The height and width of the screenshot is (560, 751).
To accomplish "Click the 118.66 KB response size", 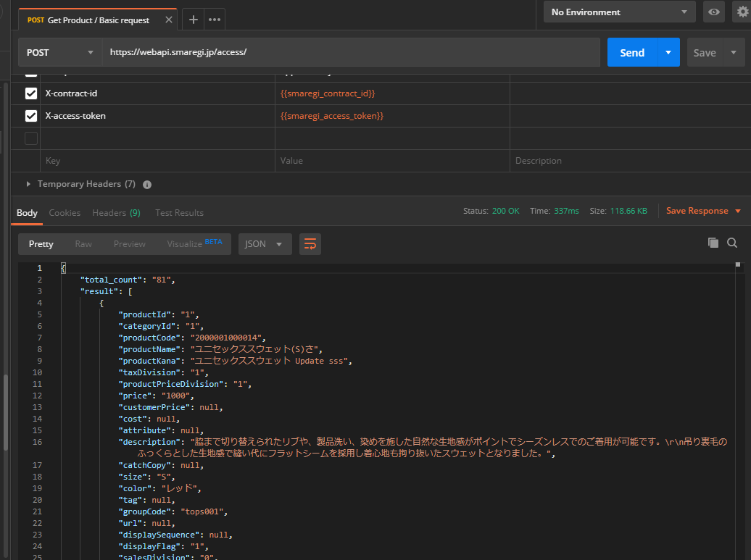I will point(628,211).
